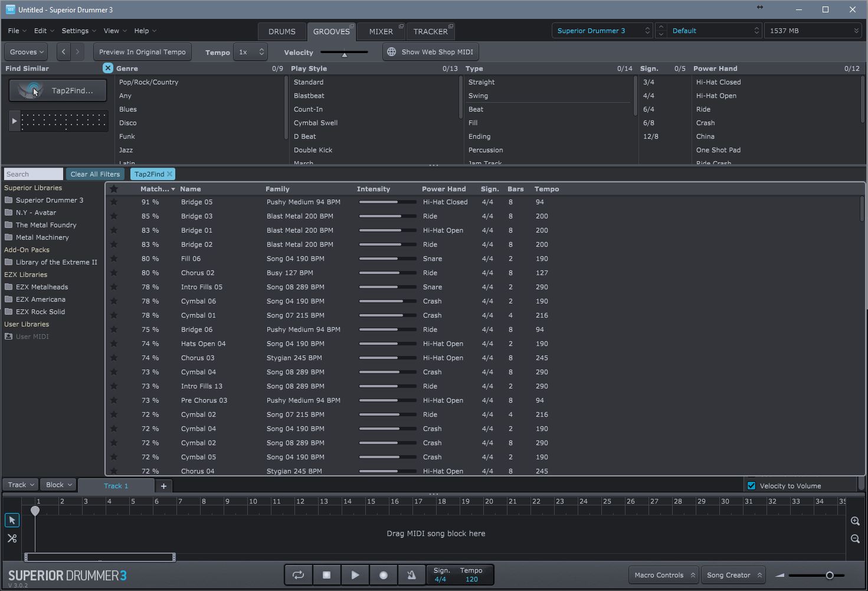Screen dimensions: 868x591
Task: Toggle loop playback in transport
Action: point(298,575)
